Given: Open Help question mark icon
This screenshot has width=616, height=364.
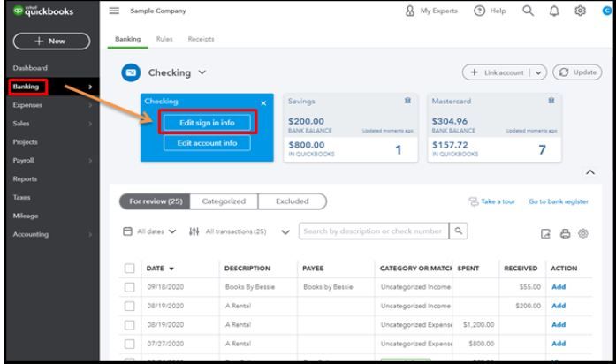Looking at the screenshot, I should point(479,11).
